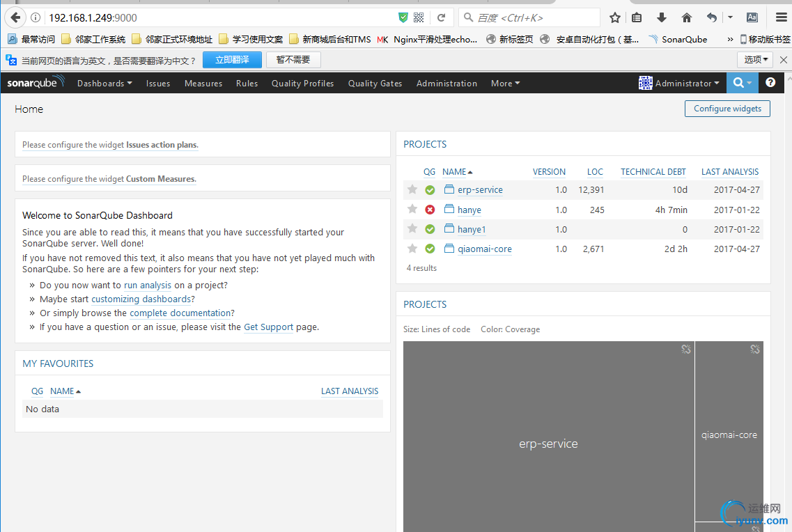This screenshot has height=532, width=792.
Task: Click the erp-service treemap tile
Action: 548,437
